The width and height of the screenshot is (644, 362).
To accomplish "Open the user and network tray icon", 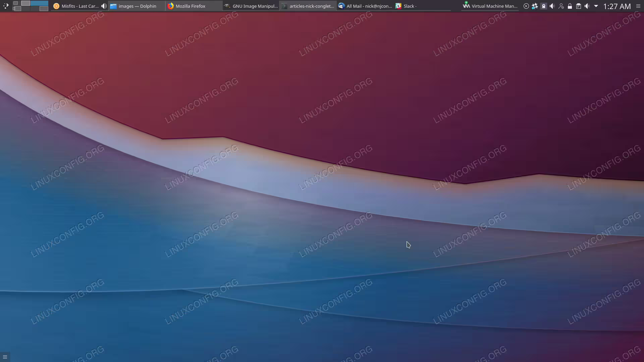I will tap(561, 6).
